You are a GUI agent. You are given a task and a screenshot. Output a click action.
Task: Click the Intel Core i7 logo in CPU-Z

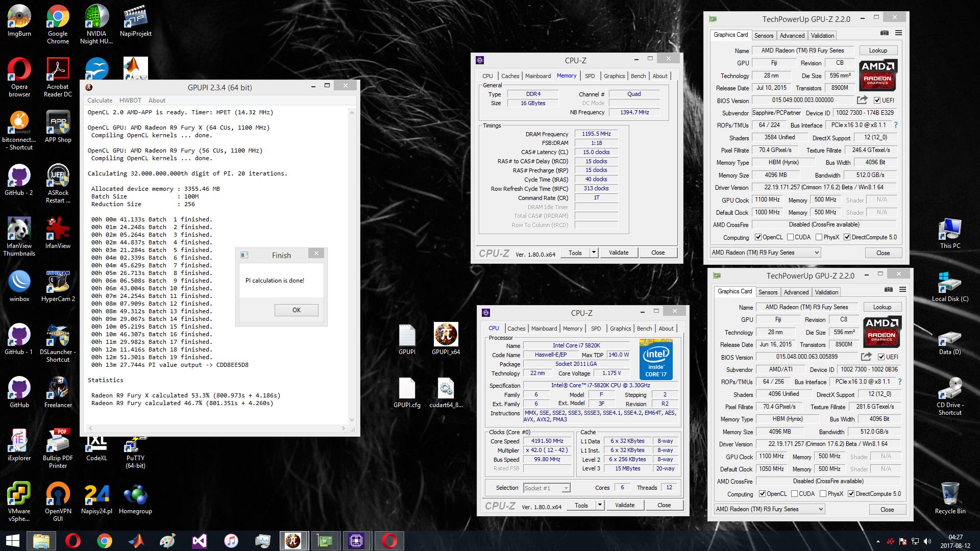point(656,359)
